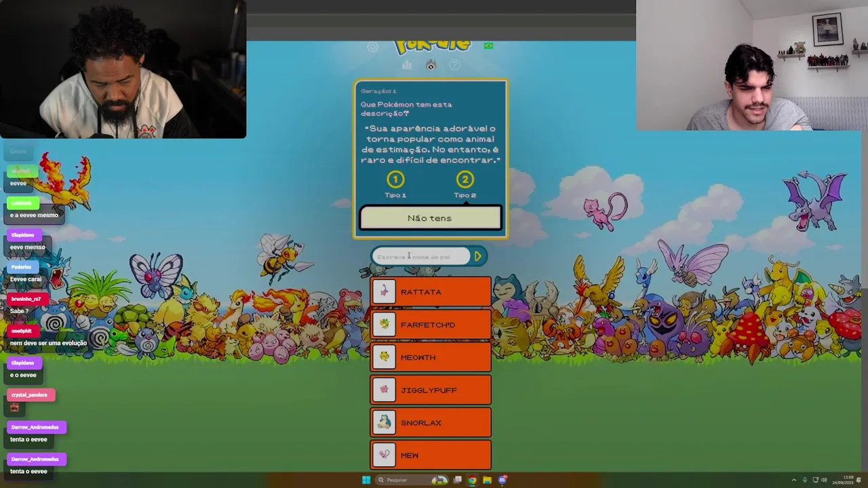868x488 pixels.
Task: Submit the guess with the arrow button
Action: pos(478,256)
